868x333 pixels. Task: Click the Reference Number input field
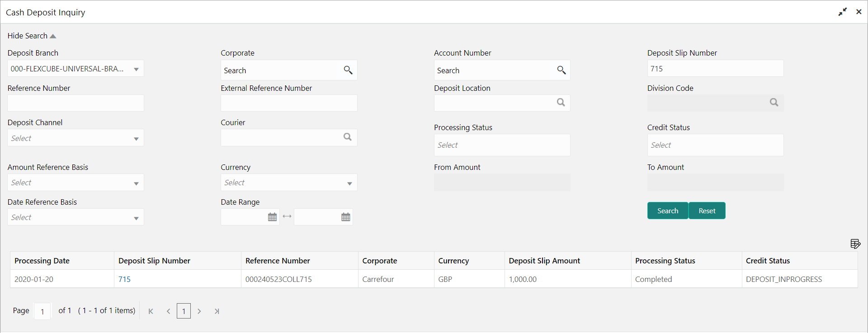[x=75, y=103]
